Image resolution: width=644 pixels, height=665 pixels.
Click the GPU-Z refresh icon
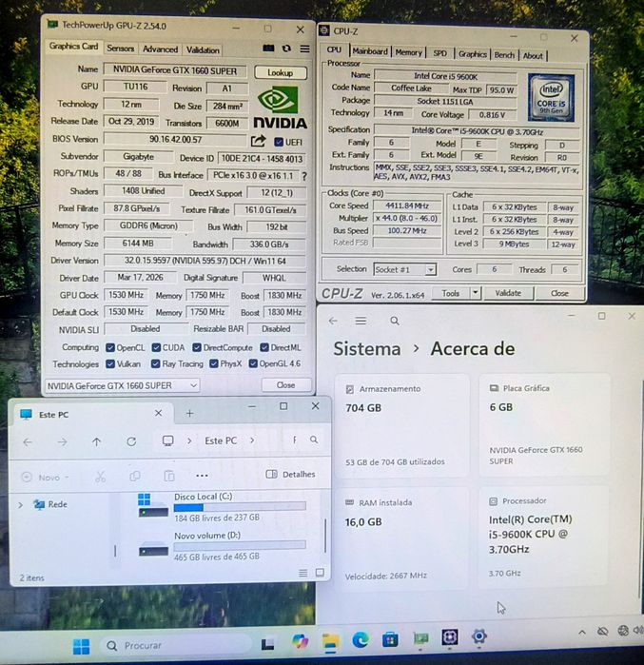coord(286,49)
